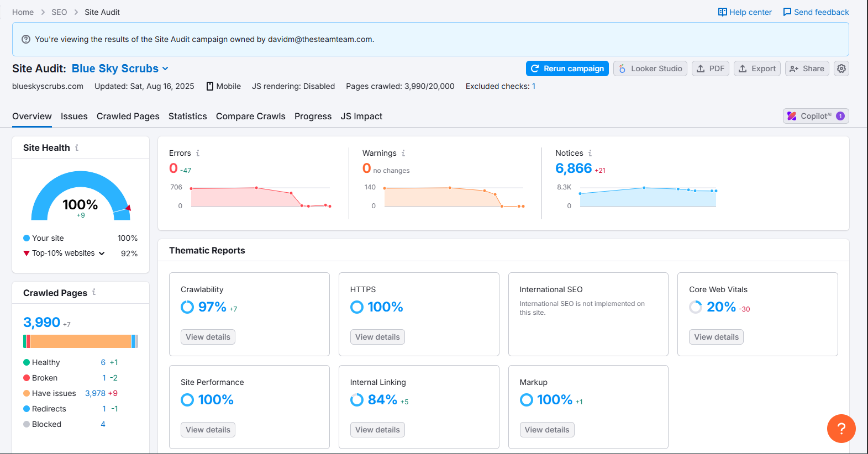Click the Send feedback chat icon
Image resolution: width=868 pixels, height=454 pixels.
[787, 12]
